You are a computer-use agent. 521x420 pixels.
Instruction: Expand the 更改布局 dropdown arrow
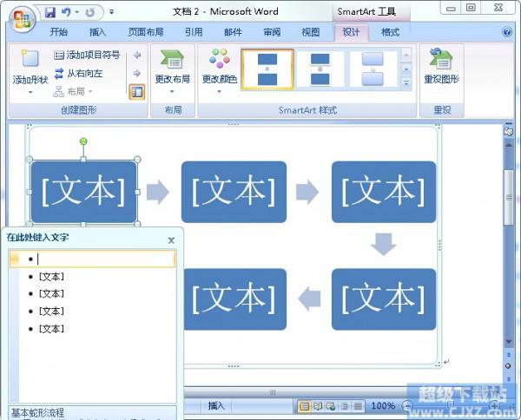pyautogui.click(x=172, y=92)
